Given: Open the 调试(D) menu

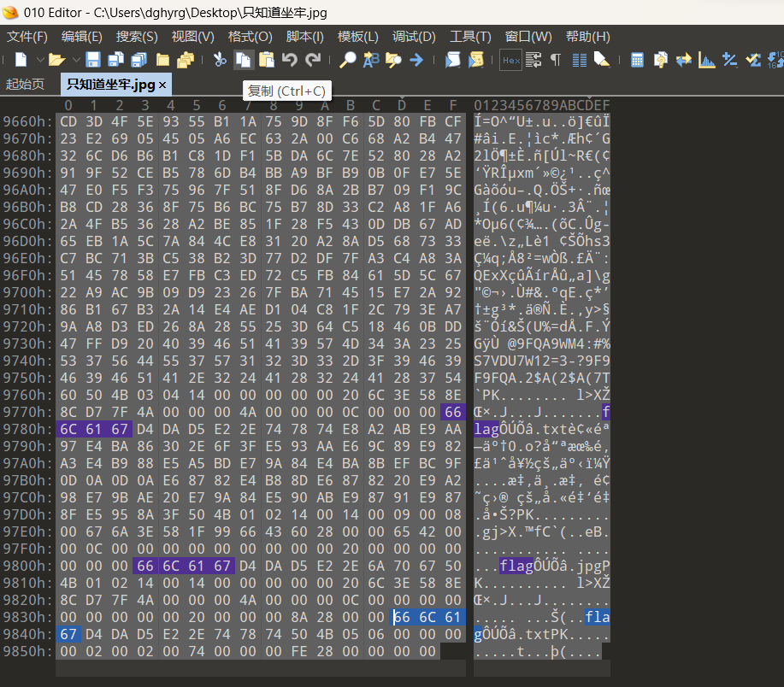Looking at the screenshot, I should click(414, 37).
